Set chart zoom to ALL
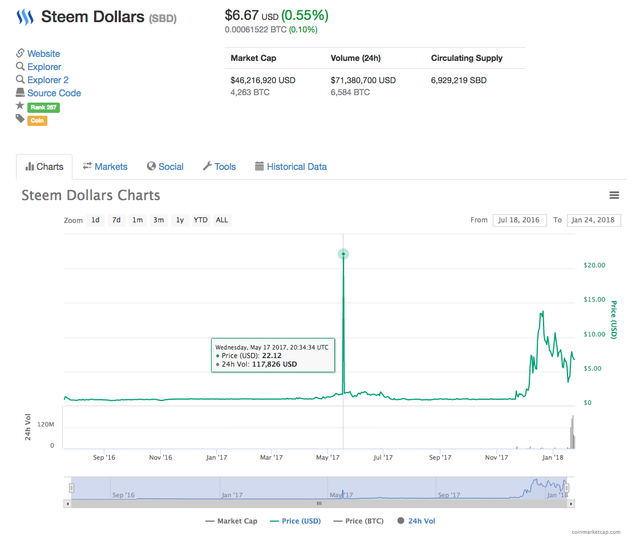The image size is (640, 536). pyautogui.click(x=222, y=220)
